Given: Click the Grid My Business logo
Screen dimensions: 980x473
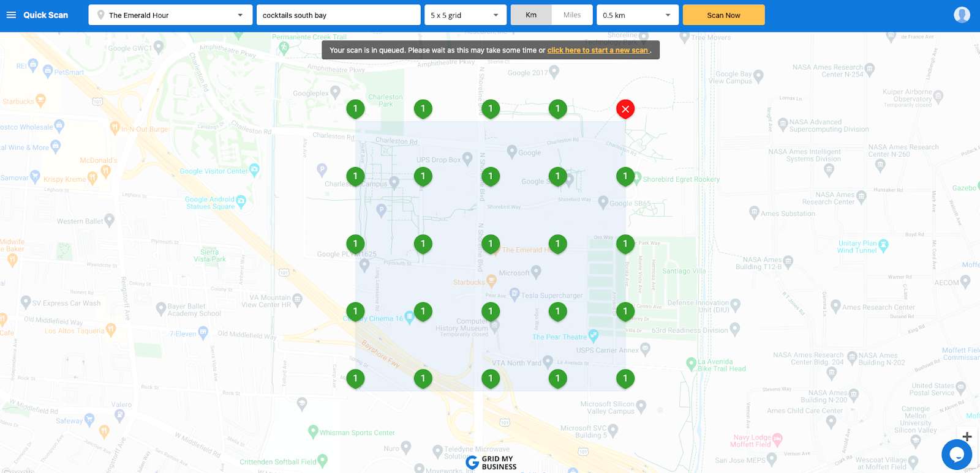Looking at the screenshot, I should pyautogui.click(x=491, y=463).
